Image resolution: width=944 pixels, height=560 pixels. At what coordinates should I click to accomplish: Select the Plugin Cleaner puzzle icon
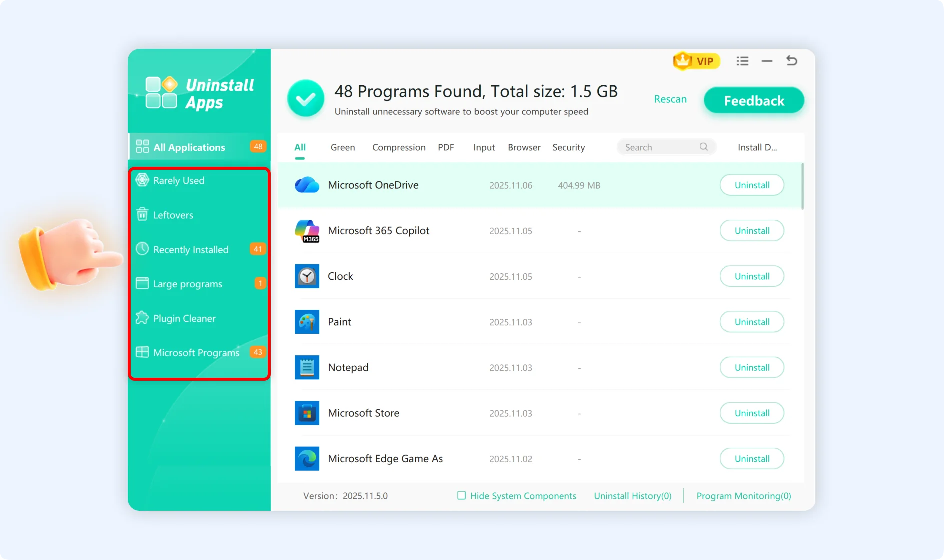(x=142, y=318)
